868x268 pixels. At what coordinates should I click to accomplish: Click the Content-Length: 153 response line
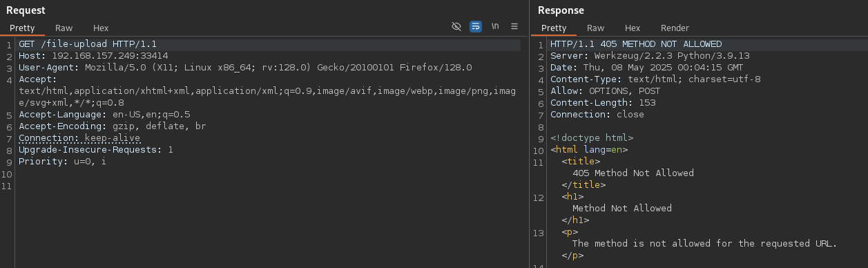click(x=603, y=103)
